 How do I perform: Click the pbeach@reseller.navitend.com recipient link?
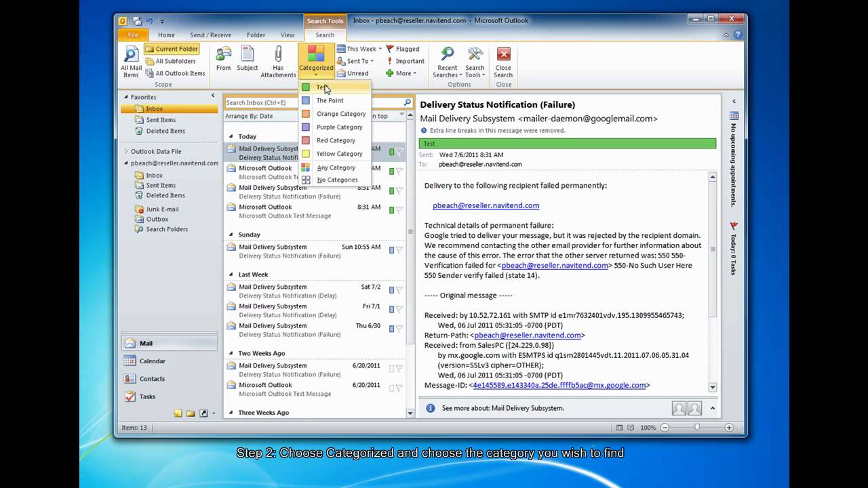(x=486, y=205)
